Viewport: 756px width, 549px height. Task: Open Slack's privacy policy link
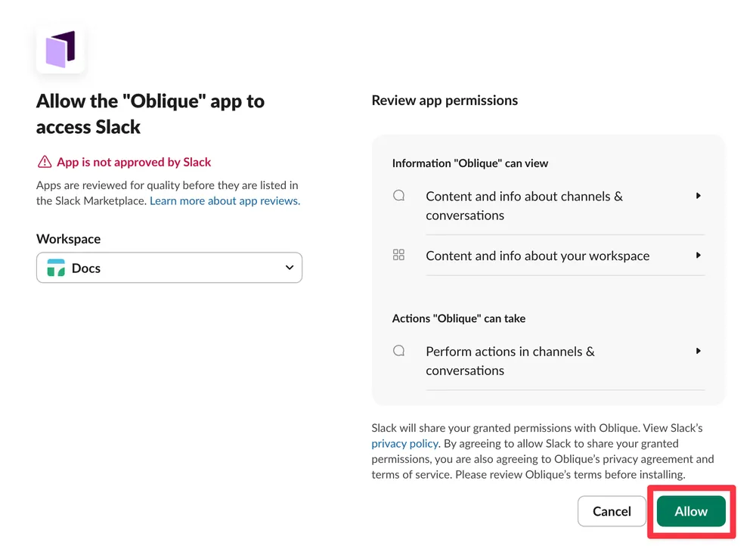(x=404, y=443)
